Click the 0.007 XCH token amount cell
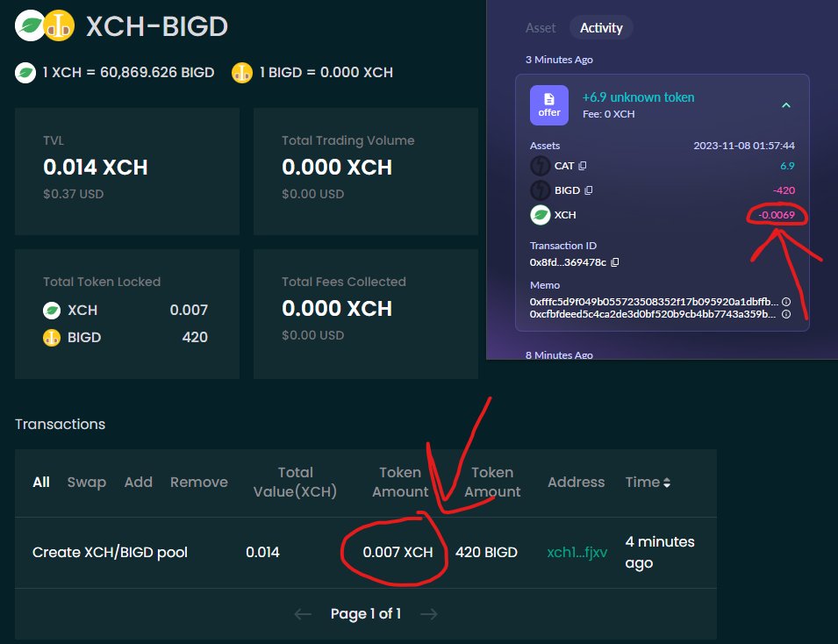Image resolution: width=838 pixels, height=644 pixels. click(x=398, y=552)
